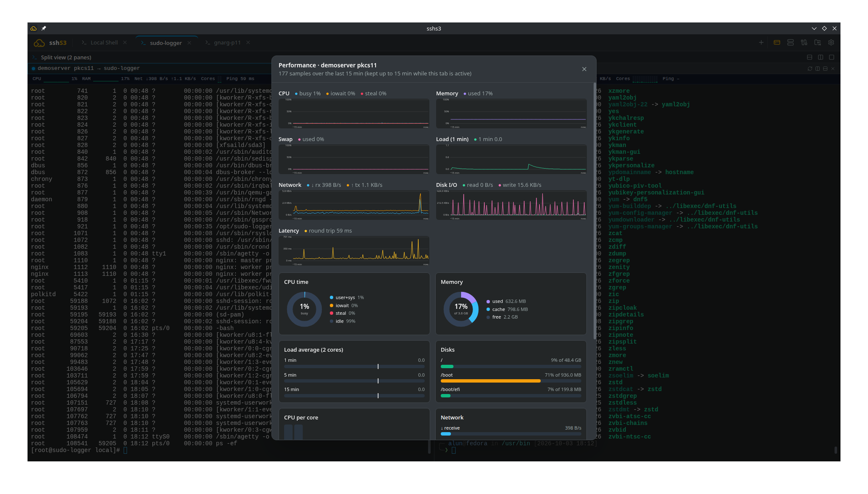Open the file transfer folder-sync icon
Image resolution: width=868 pixels, height=494 pixels.
(818, 43)
